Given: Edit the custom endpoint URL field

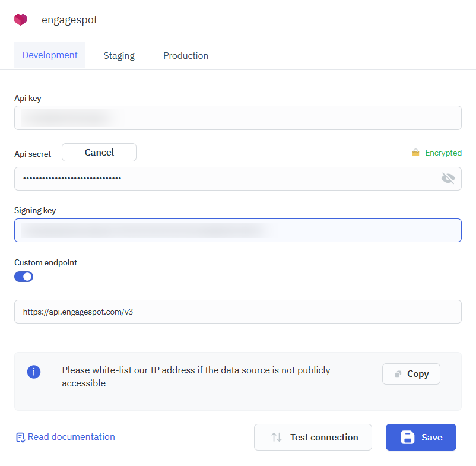Looking at the screenshot, I should 237,312.
